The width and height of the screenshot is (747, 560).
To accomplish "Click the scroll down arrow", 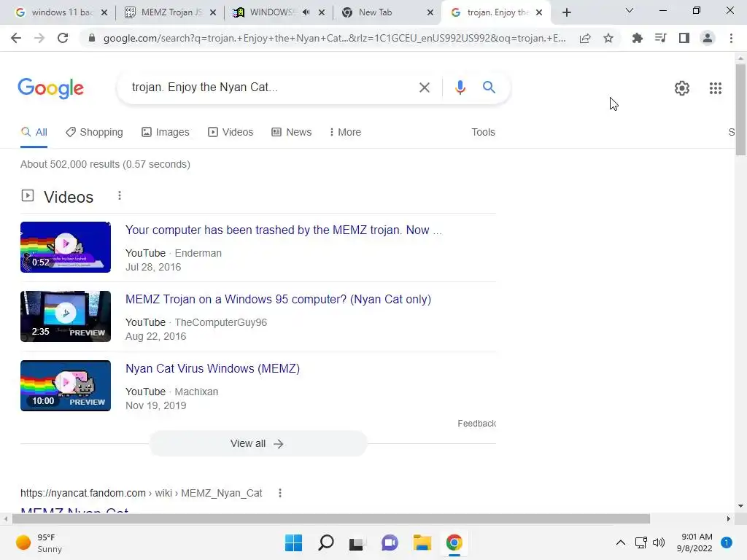I will [740, 506].
